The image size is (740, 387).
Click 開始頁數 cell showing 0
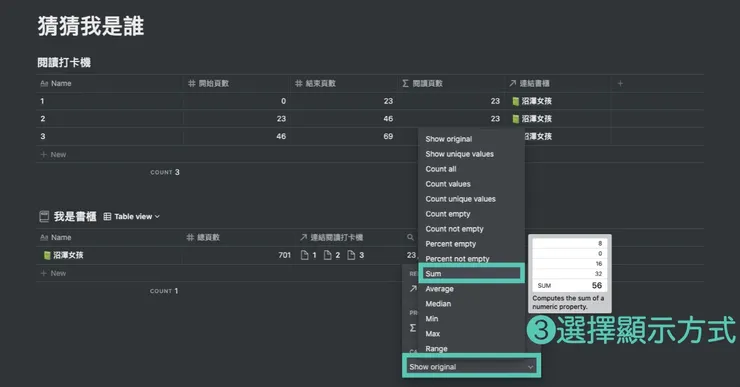236,101
